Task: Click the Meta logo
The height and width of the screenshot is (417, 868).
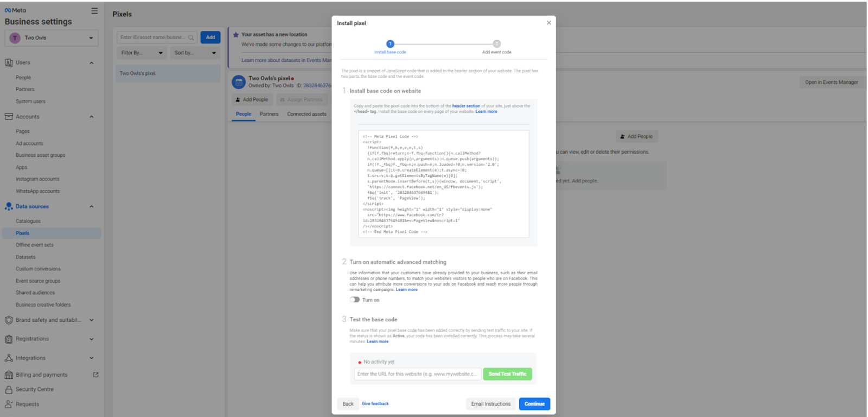Action: [x=15, y=10]
